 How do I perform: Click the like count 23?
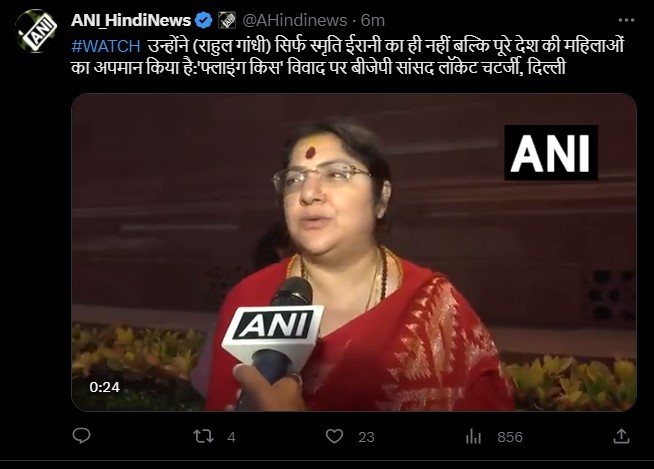(366, 437)
